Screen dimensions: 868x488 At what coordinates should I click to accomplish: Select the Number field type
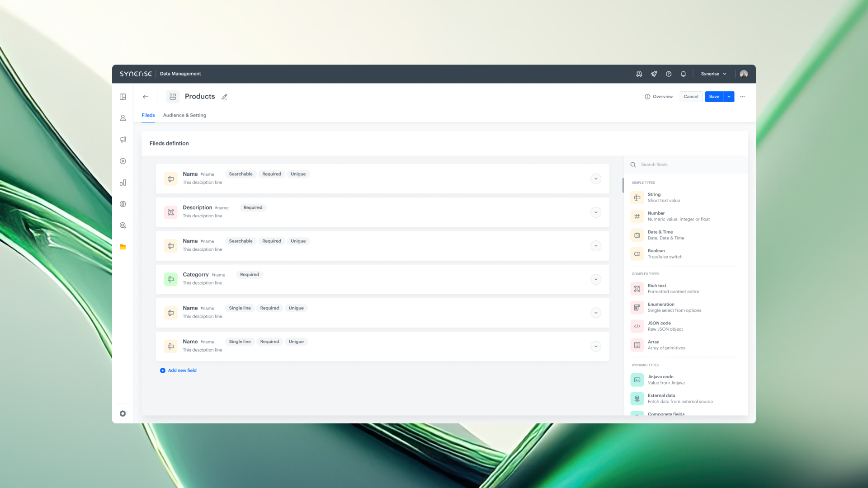tap(656, 216)
